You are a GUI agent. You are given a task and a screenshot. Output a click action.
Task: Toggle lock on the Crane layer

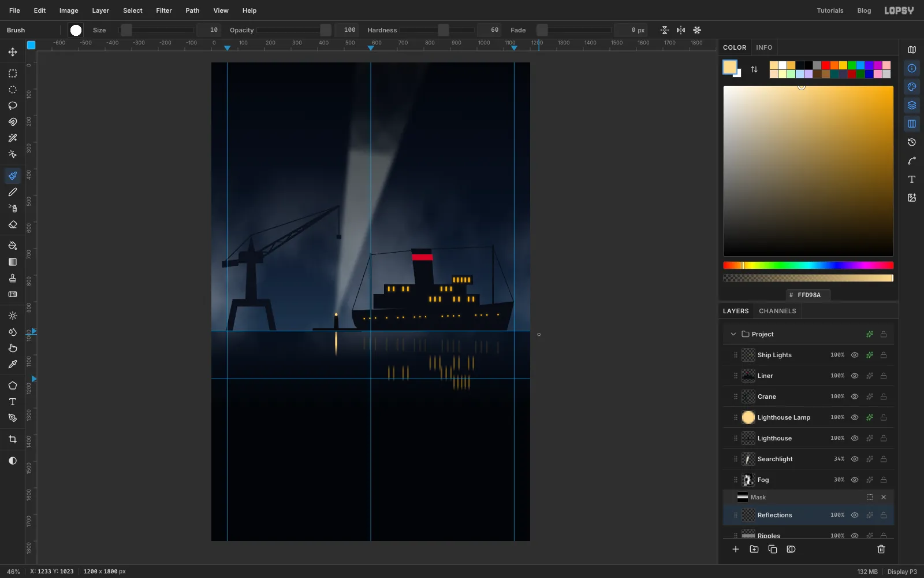tap(884, 397)
